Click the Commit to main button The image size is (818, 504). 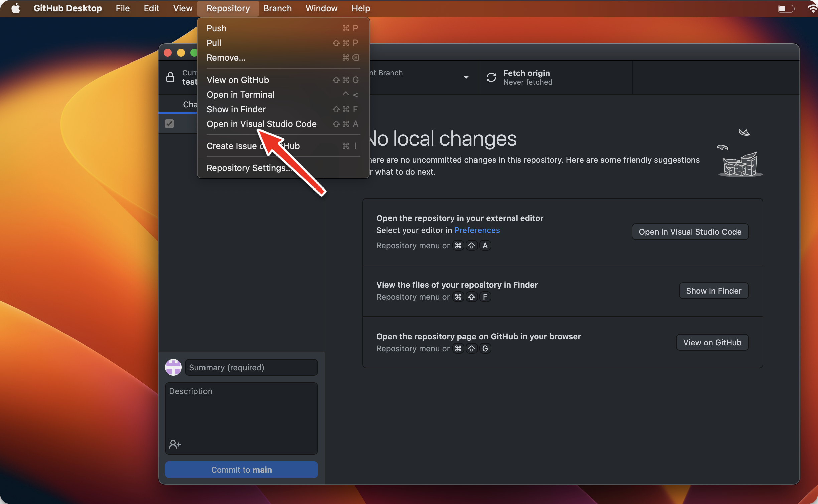coord(241,470)
